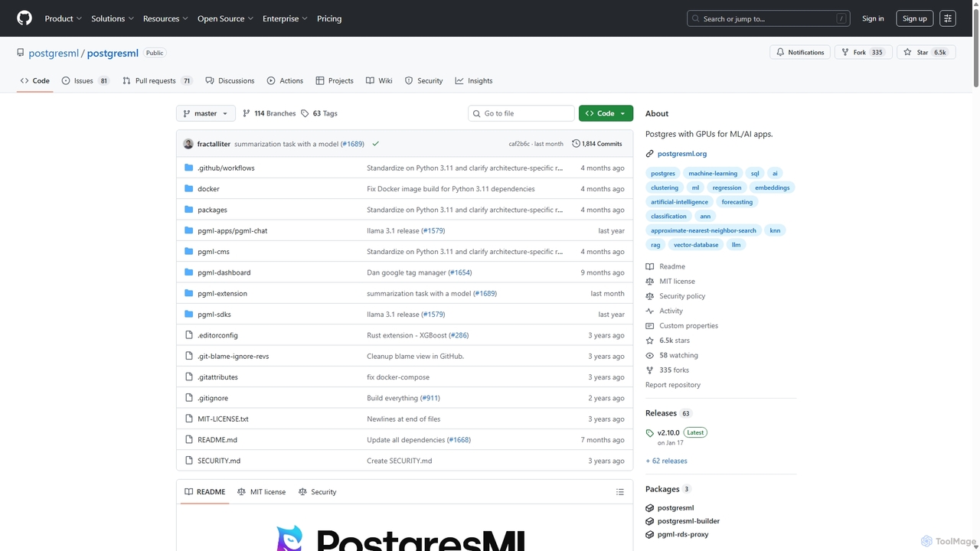This screenshot has height=551, width=980.
Task: Click the Sign in link
Action: point(873,18)
